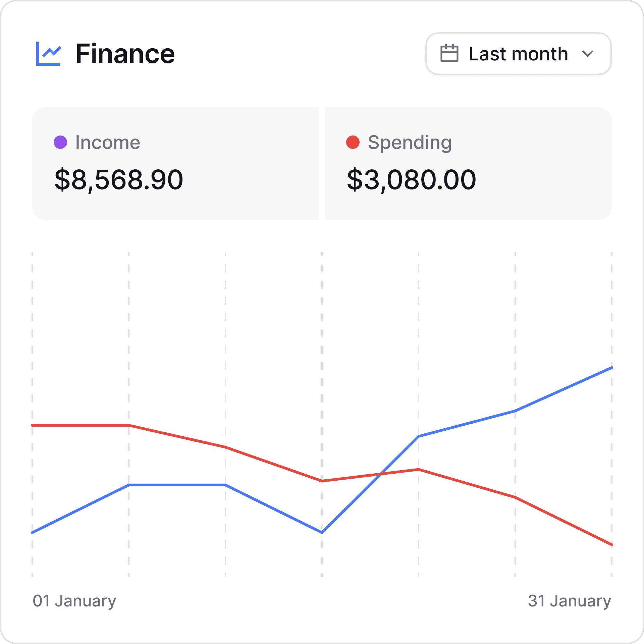Click the blue income line endpoint at 31 January
644x644 pixels.
tap(611, 368)
